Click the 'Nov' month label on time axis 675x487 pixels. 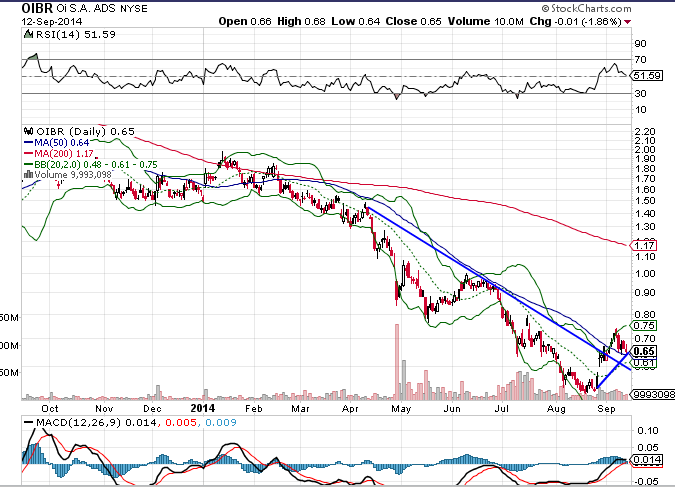pyautogui.click(x=104, y=408)
